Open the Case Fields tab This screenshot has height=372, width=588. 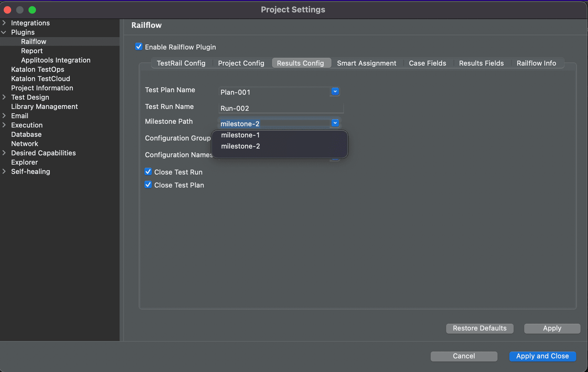click(428, 63)
